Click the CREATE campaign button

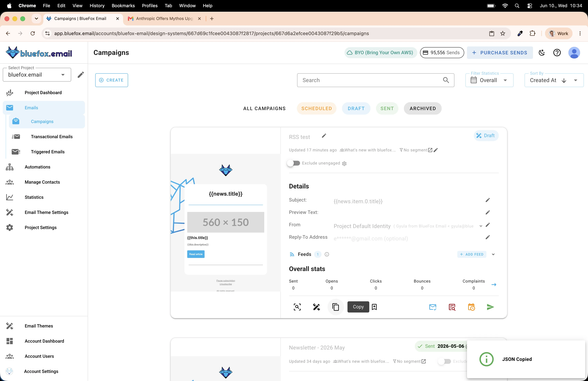(111, 80)
